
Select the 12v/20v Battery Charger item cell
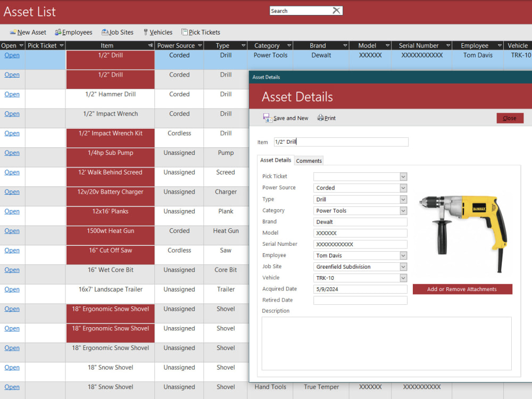pos(110,196)
